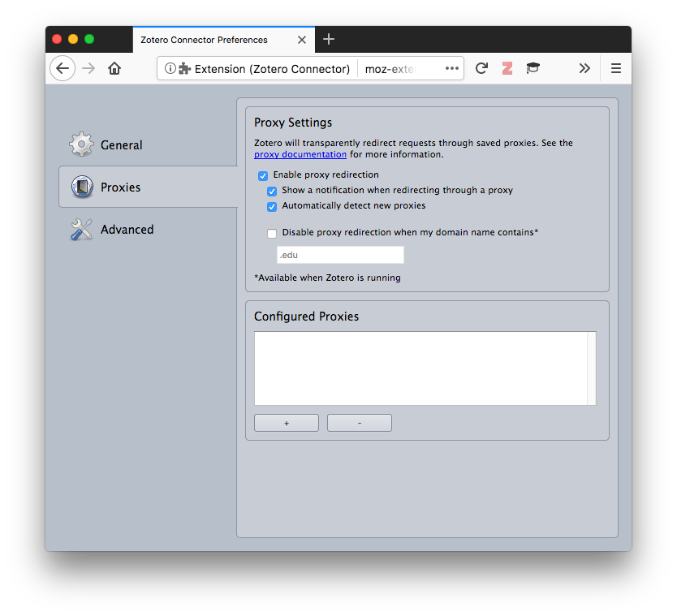Viewport: 677px width, 616px height.
Task: Open a new browser tab with plus icon
Action: (x=328, y=39)
